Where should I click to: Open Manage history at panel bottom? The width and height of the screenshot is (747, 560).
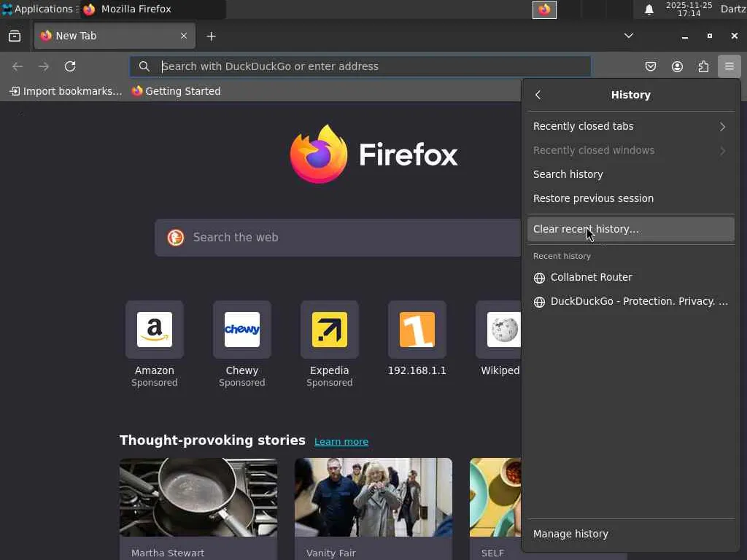[x=631, y=534]
